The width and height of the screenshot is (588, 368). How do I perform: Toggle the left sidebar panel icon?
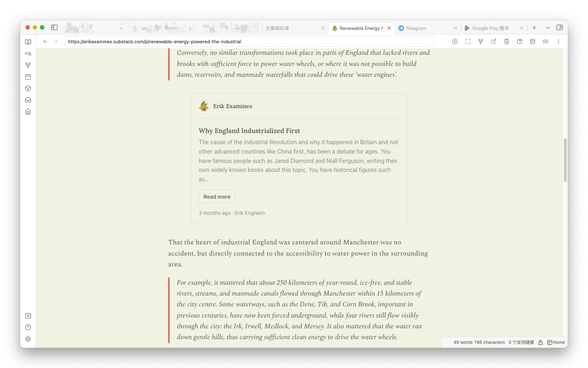coord(54,27)
